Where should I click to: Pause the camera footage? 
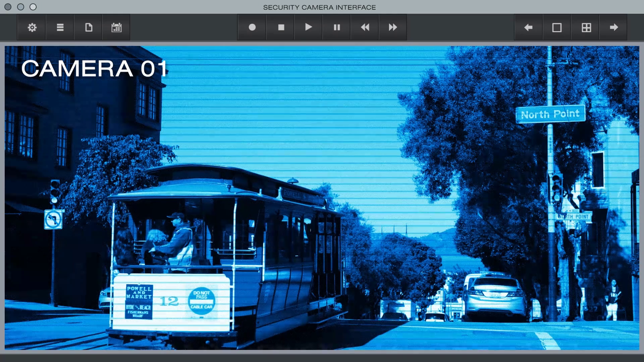pyautogui.click(x=337, y=27)
